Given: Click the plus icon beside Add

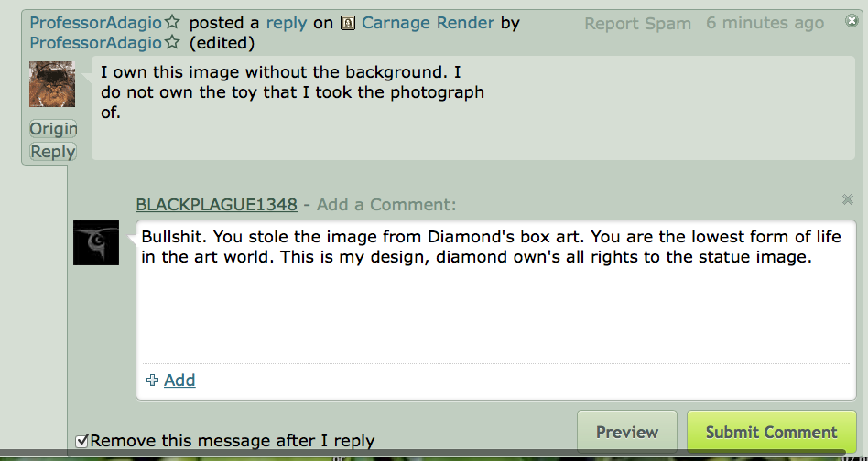Looking at the screenshot, I should tap(153, 381).
